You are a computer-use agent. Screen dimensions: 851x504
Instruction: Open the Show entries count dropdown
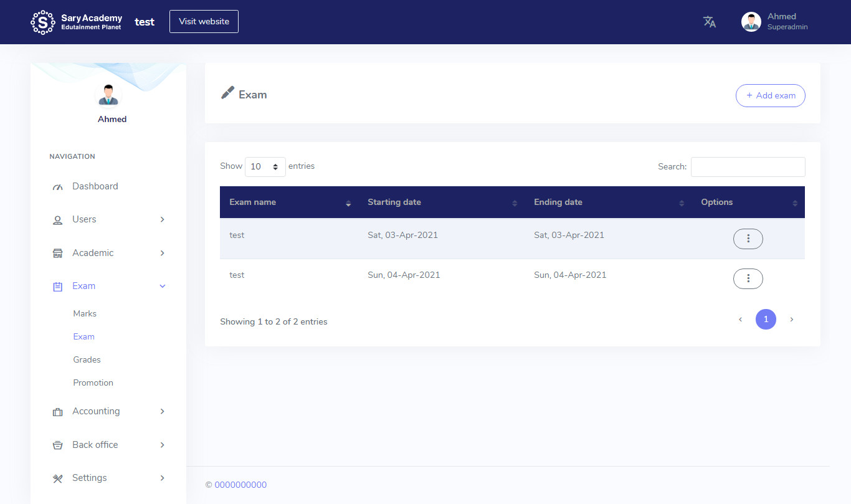265,167
